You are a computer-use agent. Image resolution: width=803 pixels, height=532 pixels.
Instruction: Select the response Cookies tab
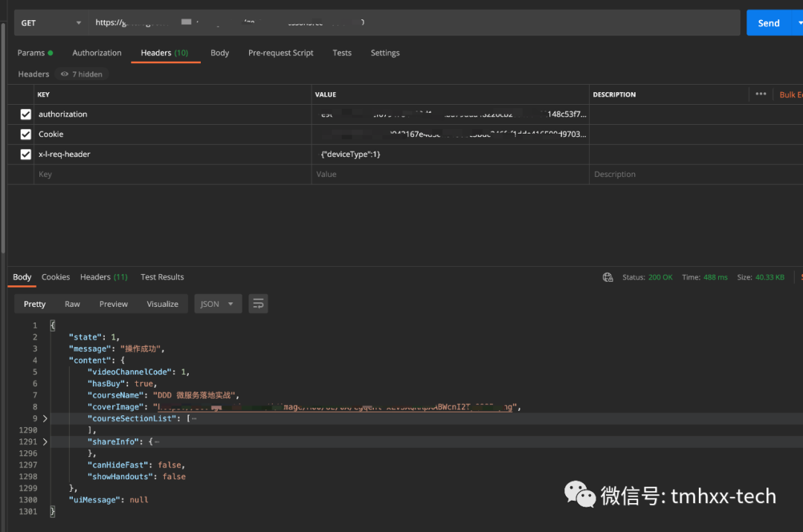[x=56, y=277]
